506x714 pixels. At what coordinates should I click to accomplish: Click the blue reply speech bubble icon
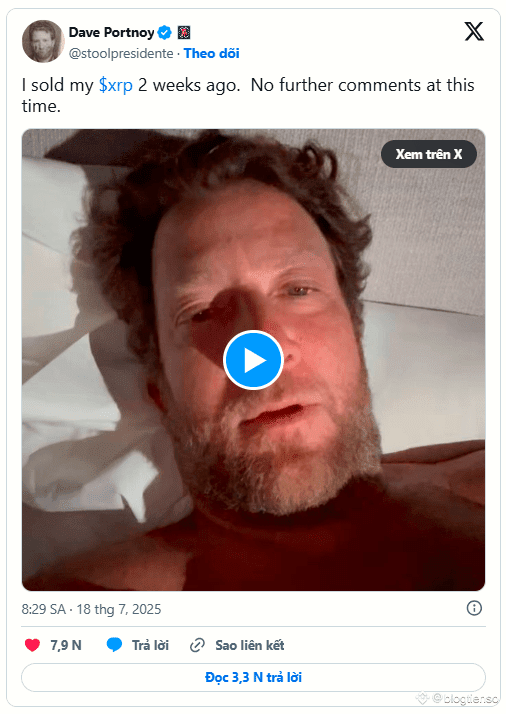114,645
